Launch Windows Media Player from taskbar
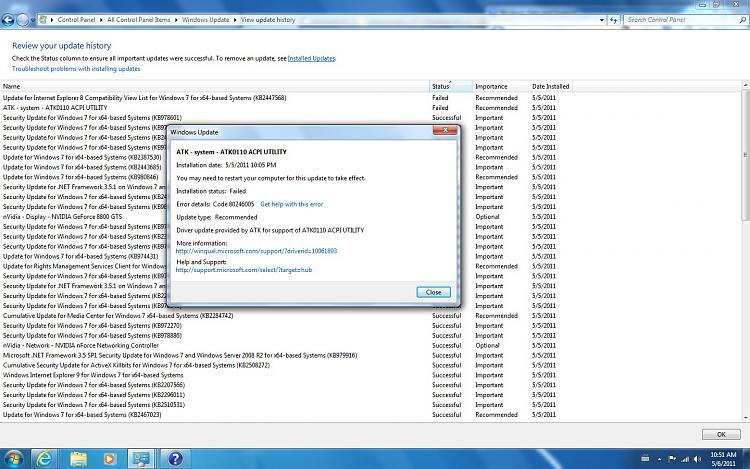This screenshot has height=469, width=750. click(109, 459)
